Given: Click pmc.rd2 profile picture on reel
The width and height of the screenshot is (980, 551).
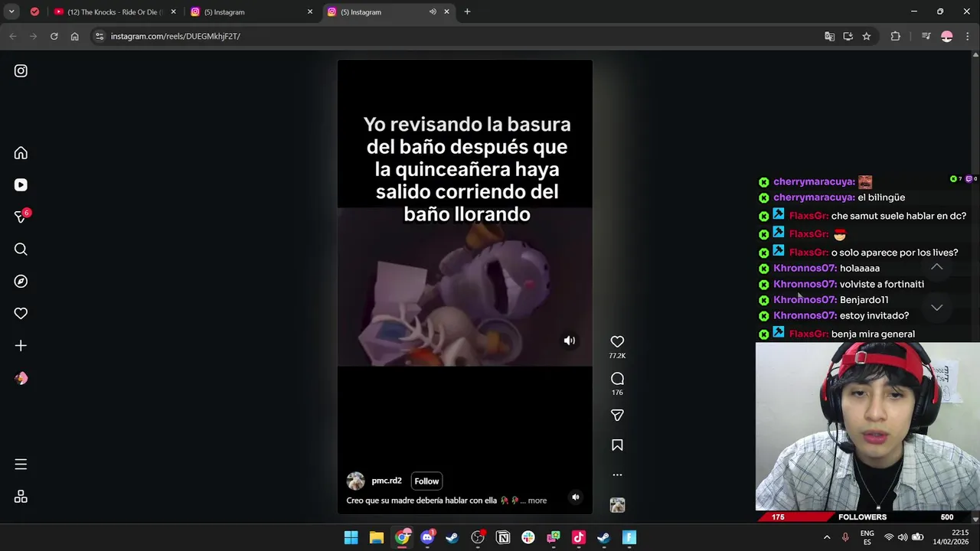Looking at the screenshot, I should coord(355,481).
